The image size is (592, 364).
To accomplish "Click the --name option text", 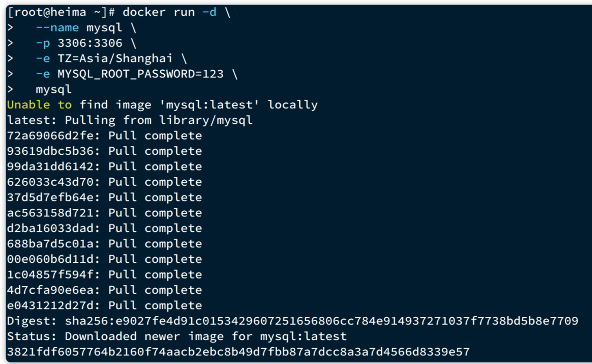I will click(x=57, y=28).
